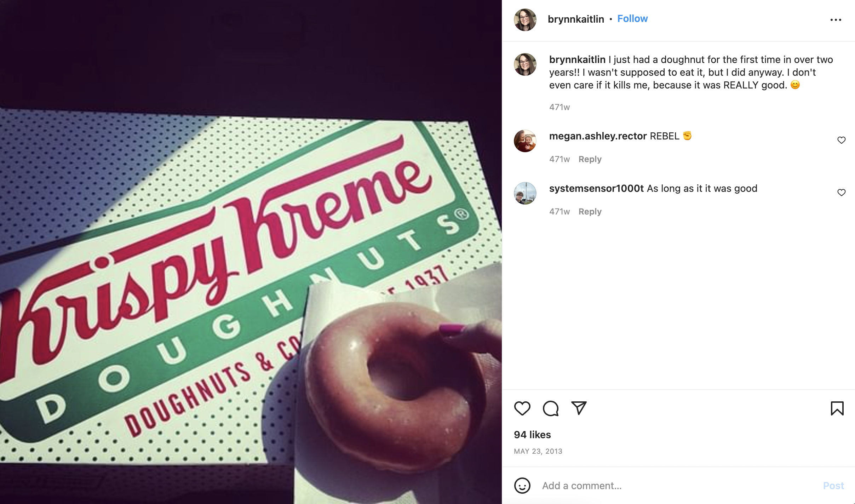Open megan.ashley.rector's profile link
This screenshot has height=504, width=855.
[x=598, y=136]
